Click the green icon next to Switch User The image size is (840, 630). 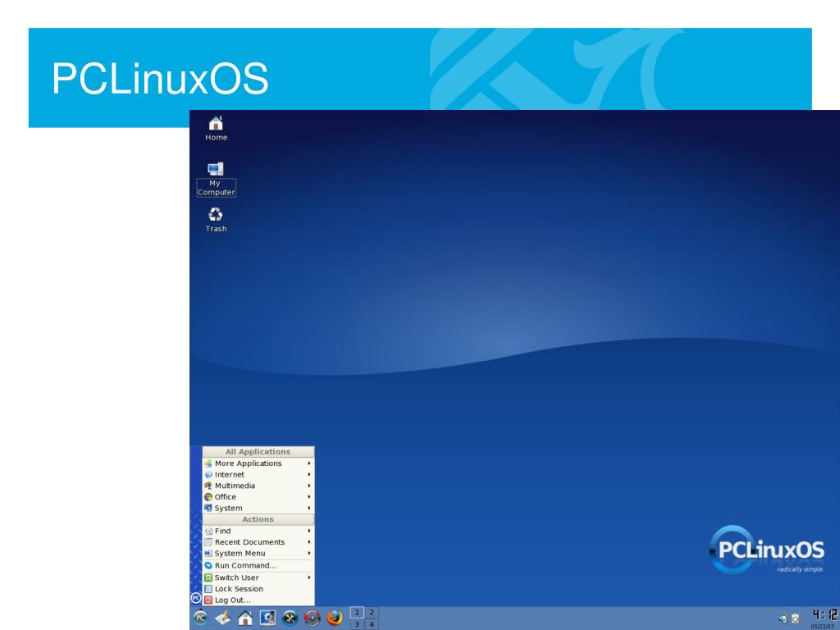click(x=208, y=577)
